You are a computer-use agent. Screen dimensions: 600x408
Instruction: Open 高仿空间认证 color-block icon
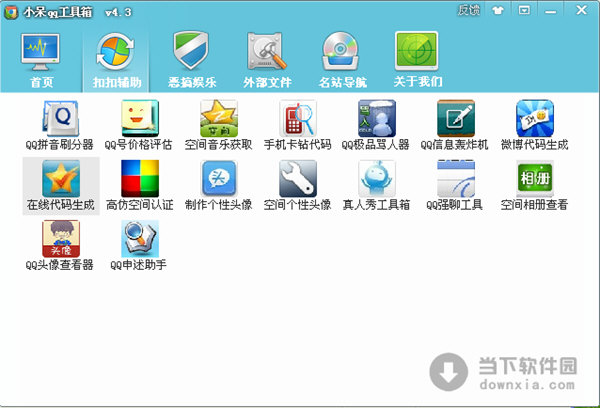click(x=140, y=178)
